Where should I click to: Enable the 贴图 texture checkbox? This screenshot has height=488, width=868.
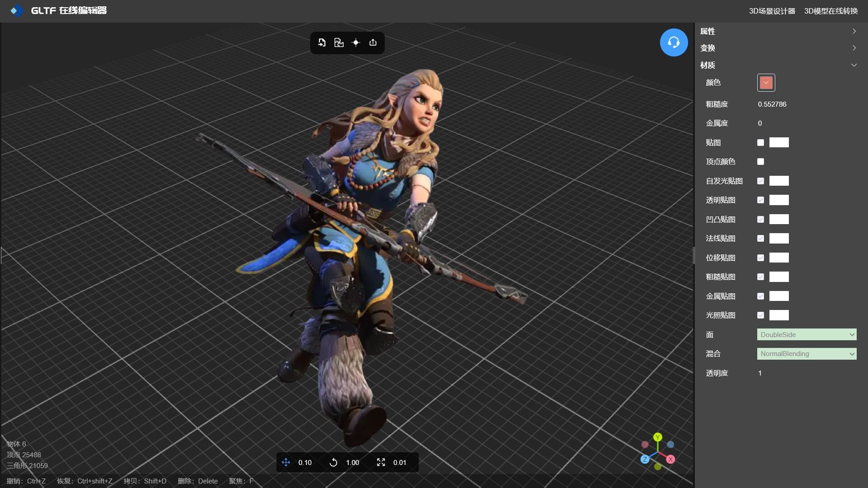(x=760, y=143)
